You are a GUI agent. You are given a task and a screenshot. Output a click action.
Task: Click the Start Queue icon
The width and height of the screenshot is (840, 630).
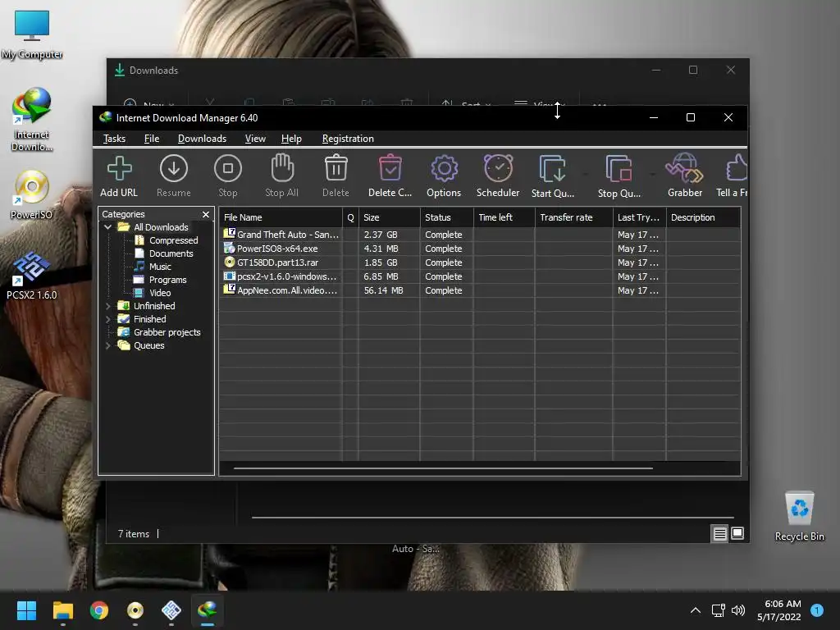coord(552,169)
